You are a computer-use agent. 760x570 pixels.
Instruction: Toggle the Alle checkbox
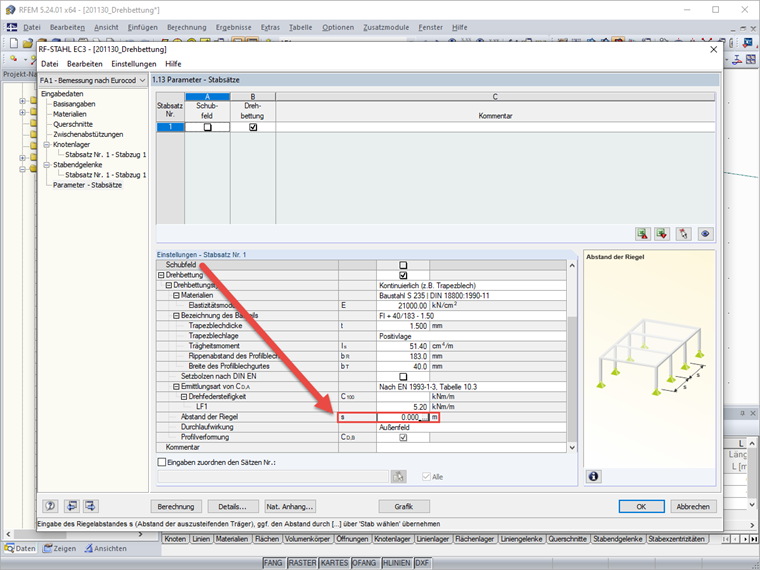[x=426, y=477]
